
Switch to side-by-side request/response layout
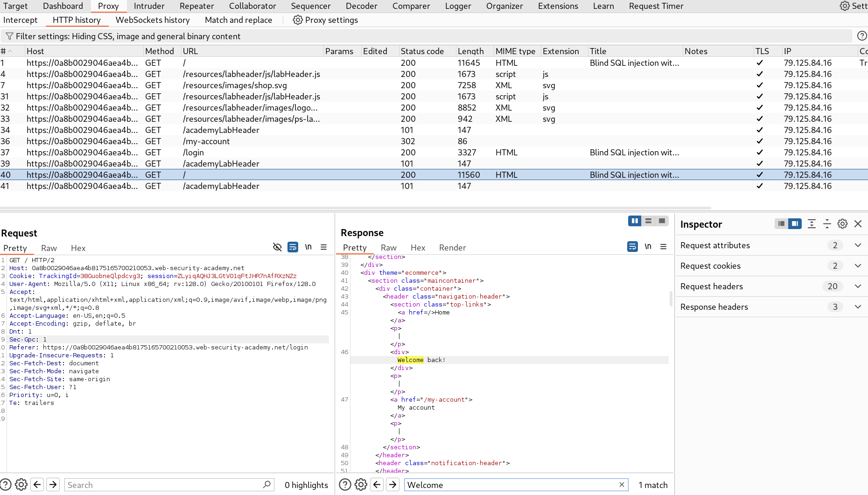635,221
